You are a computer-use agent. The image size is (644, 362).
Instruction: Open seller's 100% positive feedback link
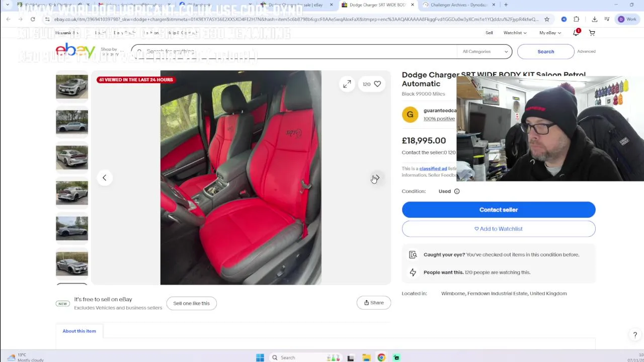click(x=439, y=119)
